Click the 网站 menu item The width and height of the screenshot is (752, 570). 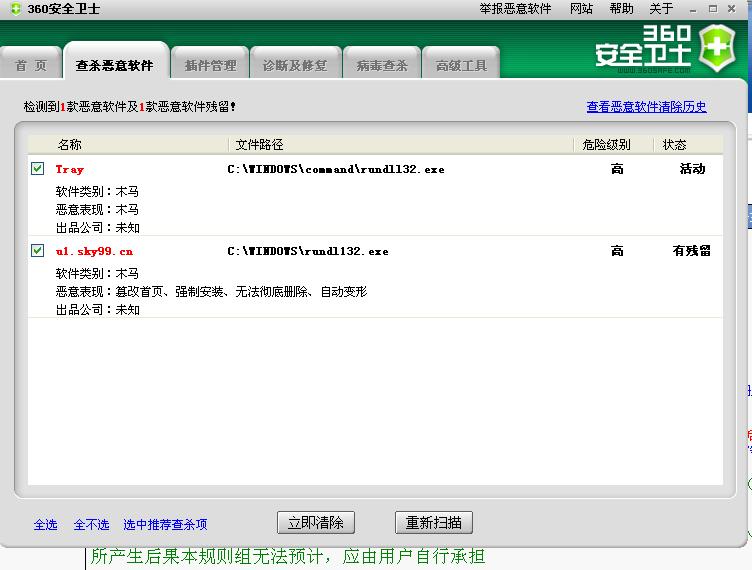tap(581, 9)
